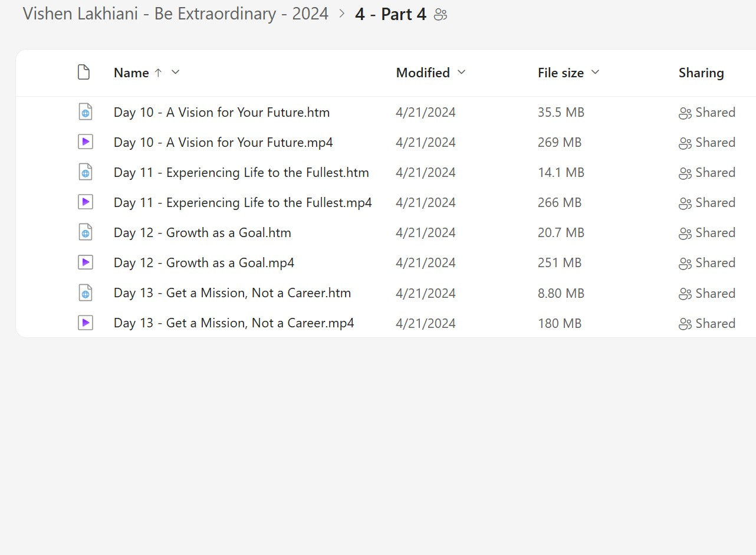Click the Shared icon for Day 12 mp4
This screenshot has height=555, width=756.
pyautogui.click(x=685, y=263)
